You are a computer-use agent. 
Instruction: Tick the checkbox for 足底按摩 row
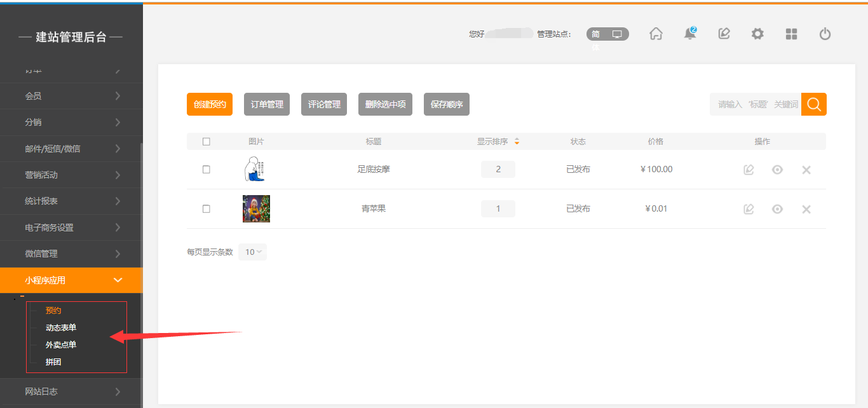pyautogui.click(x=206, y=170)
